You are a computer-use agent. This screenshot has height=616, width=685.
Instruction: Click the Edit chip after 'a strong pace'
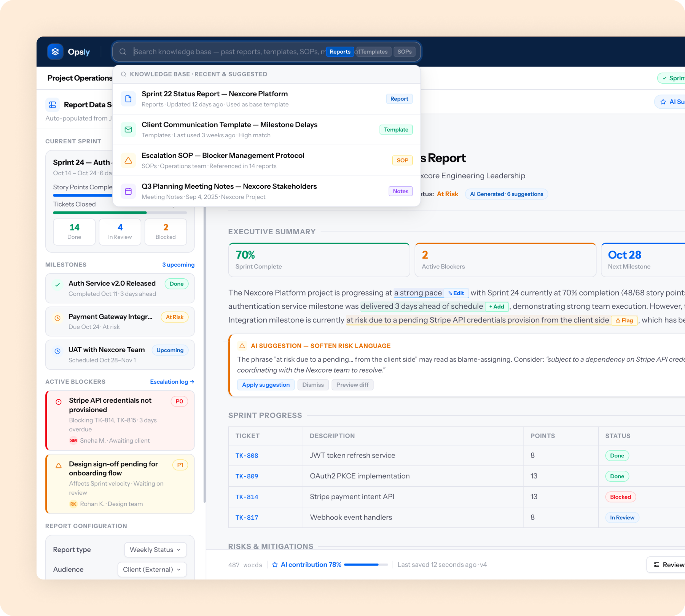point(456,293)
